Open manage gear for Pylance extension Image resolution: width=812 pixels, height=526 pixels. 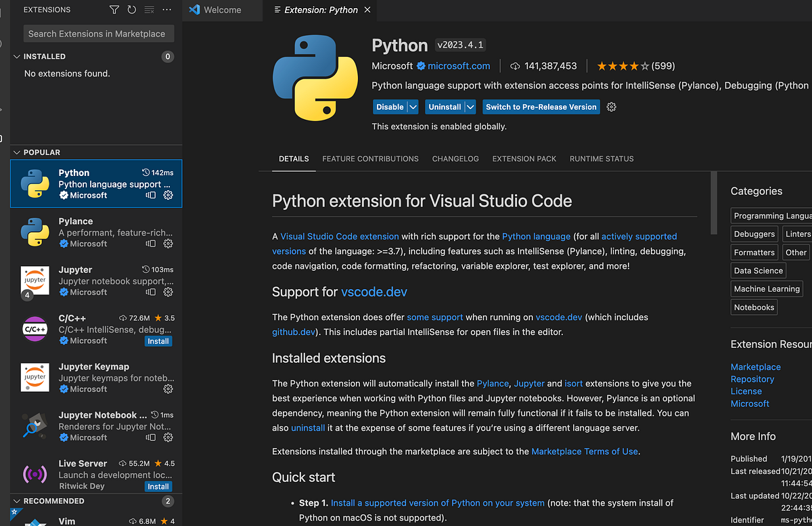coord(168,244)
